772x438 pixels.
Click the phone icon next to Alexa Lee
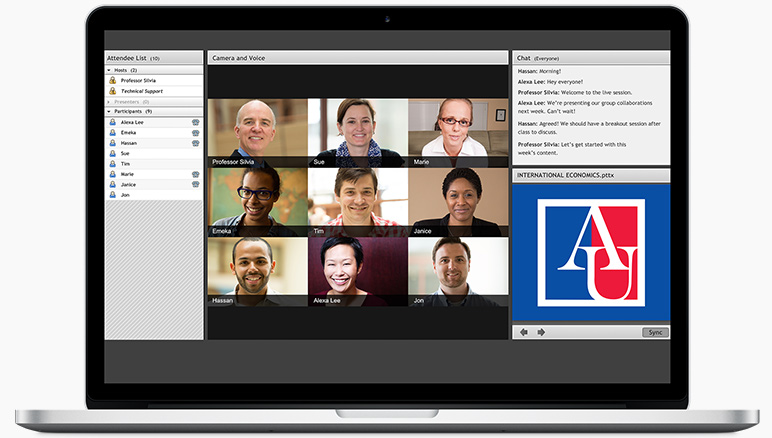[x=195, y=122]
